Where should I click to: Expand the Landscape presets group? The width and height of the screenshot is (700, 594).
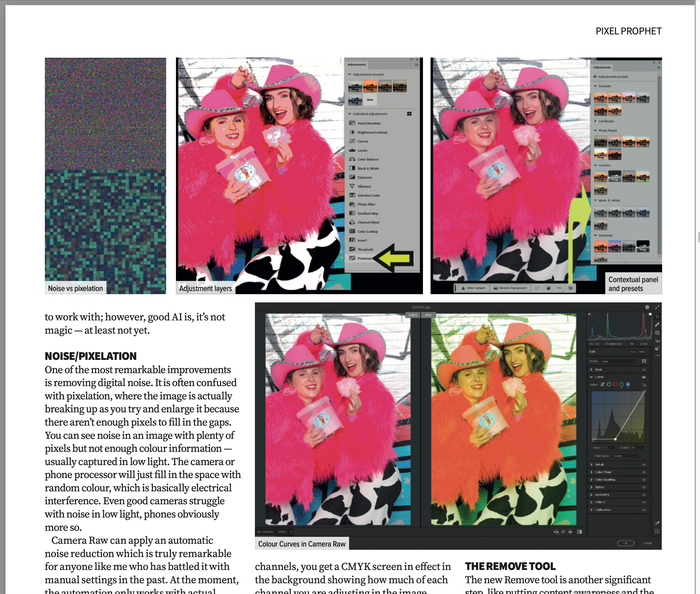[x=595, y=121]
